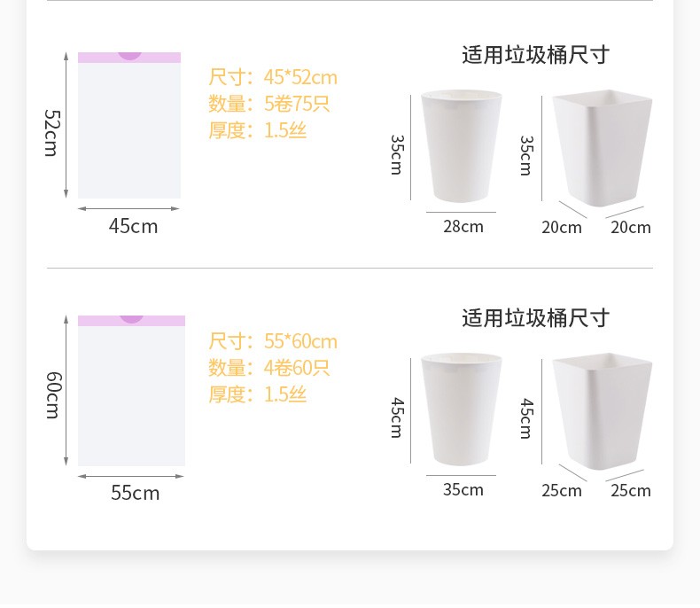Click the 45cm width label under the top bag

134,226
